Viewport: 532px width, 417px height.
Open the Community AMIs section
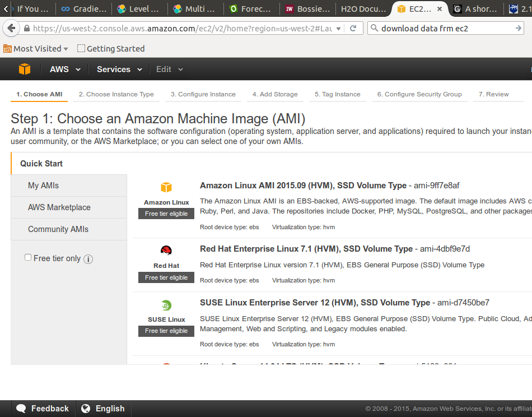click(58, 229)
